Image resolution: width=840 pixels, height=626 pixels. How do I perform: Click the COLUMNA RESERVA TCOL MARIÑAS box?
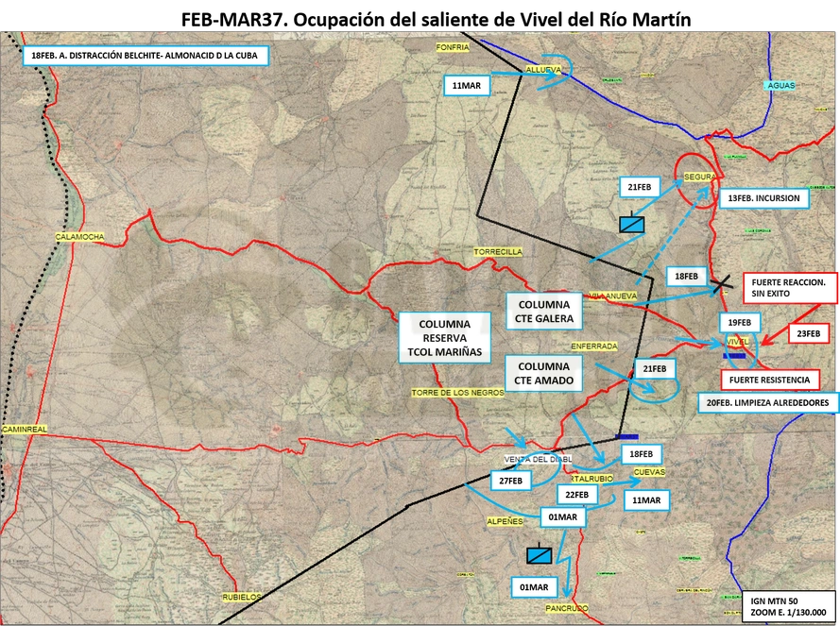click(x=445, y=338)
